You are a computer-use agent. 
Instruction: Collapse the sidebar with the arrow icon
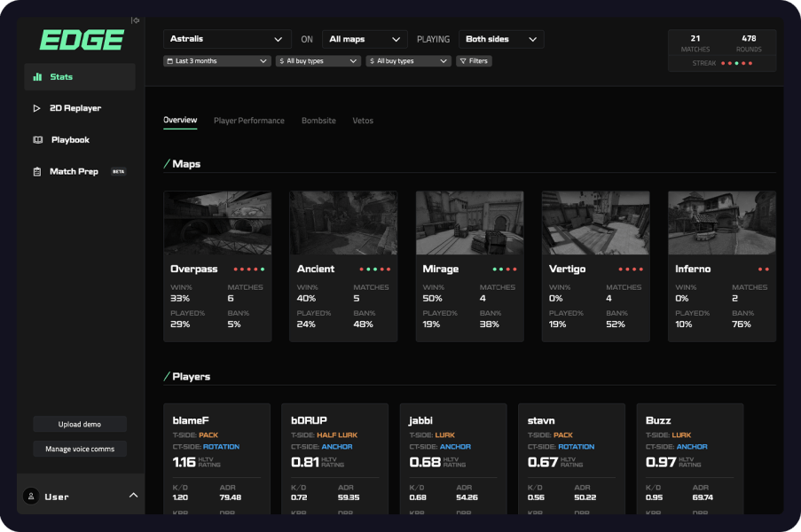(135, 20)
